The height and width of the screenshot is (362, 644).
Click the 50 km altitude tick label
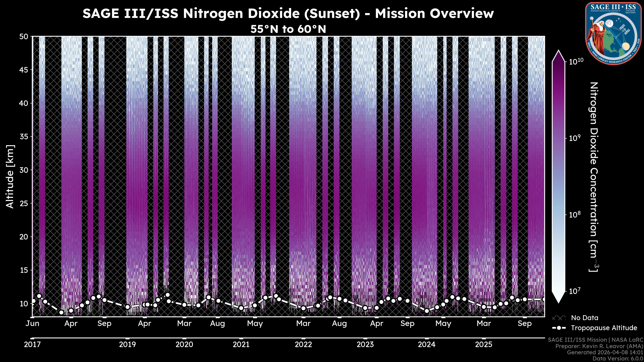24,37
